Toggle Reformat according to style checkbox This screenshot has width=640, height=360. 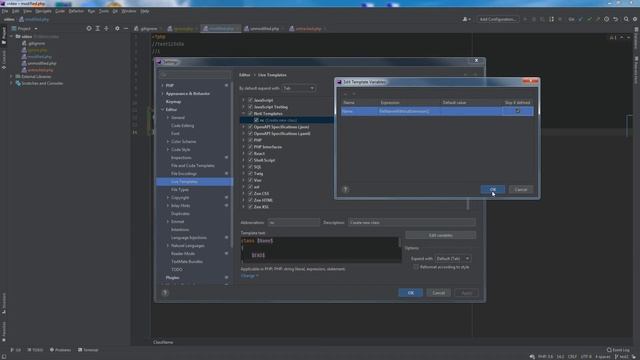(416, 267)
